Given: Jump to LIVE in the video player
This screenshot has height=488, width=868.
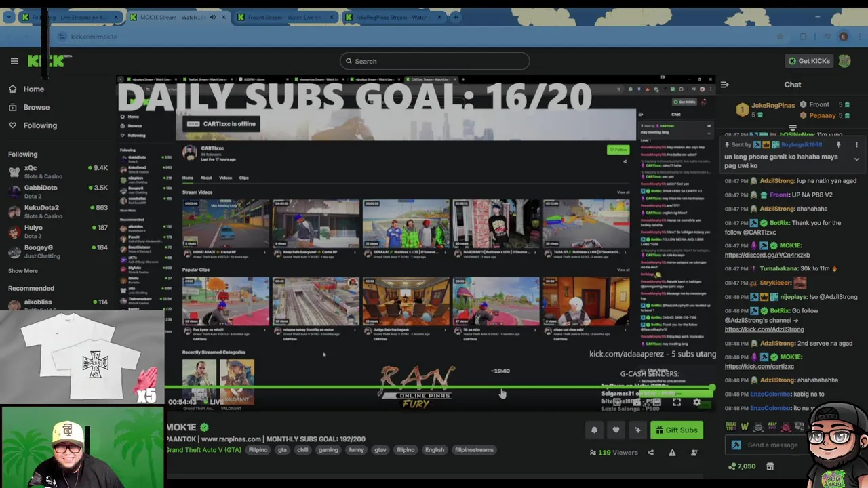Looking at the screenshot, I should pyautogui.click(x=214, y=402).
